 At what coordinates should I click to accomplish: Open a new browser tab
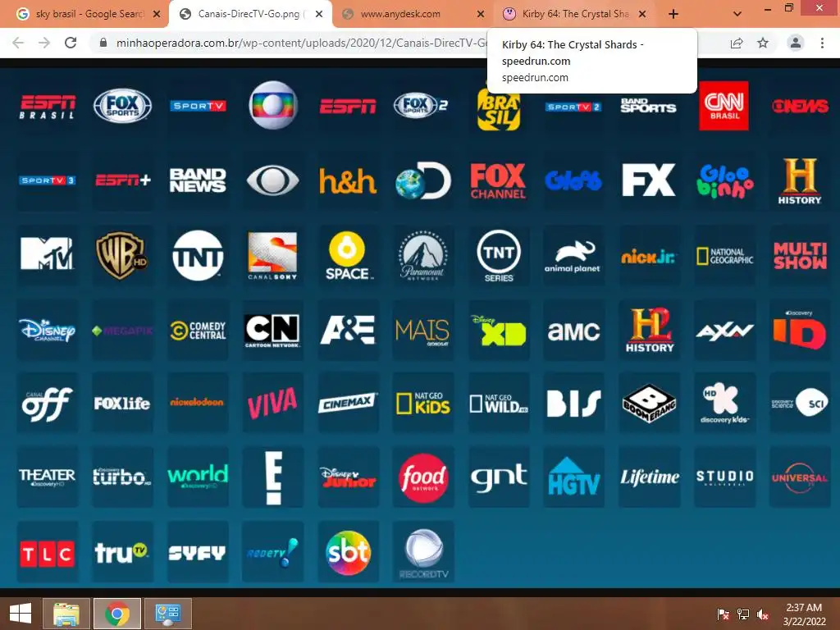click(673, 14)
